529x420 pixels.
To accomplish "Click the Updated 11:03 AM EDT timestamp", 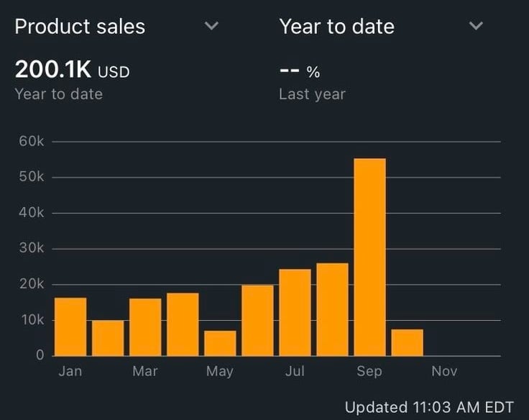I will 429,407.
